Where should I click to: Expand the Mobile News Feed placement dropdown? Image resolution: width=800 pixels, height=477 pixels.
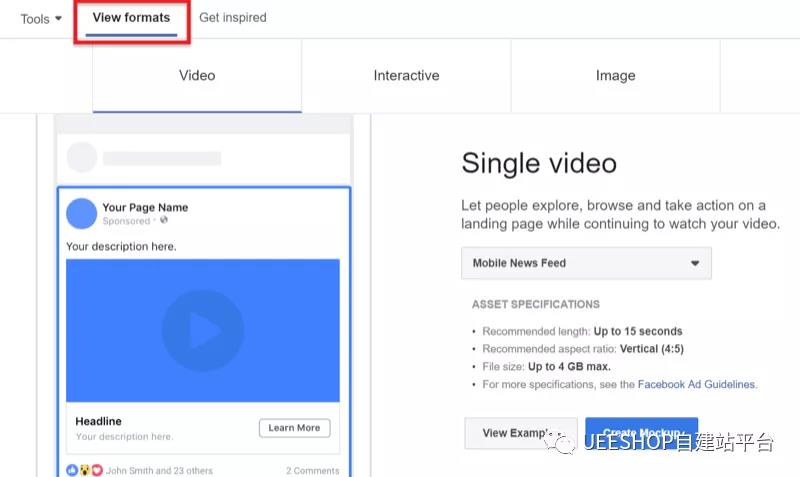pyautogui.click(x=586, y=263)
